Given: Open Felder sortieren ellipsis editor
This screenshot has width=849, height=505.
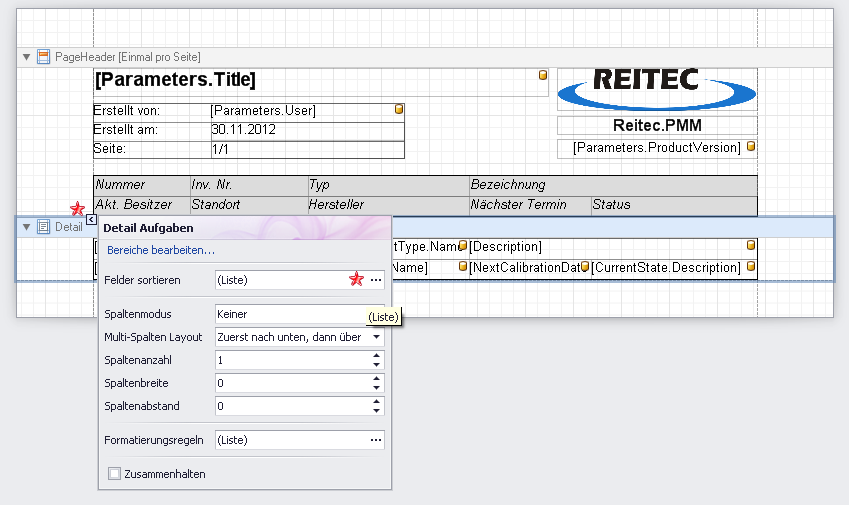Looking at the screenshot, I should (376, 281).
